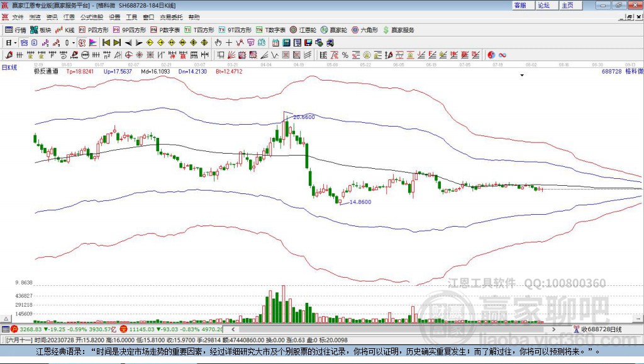Image resolution: width=644 pixels, height=364 pixels.
Task: Click the blue infinity loop icon
Action: 502,55
